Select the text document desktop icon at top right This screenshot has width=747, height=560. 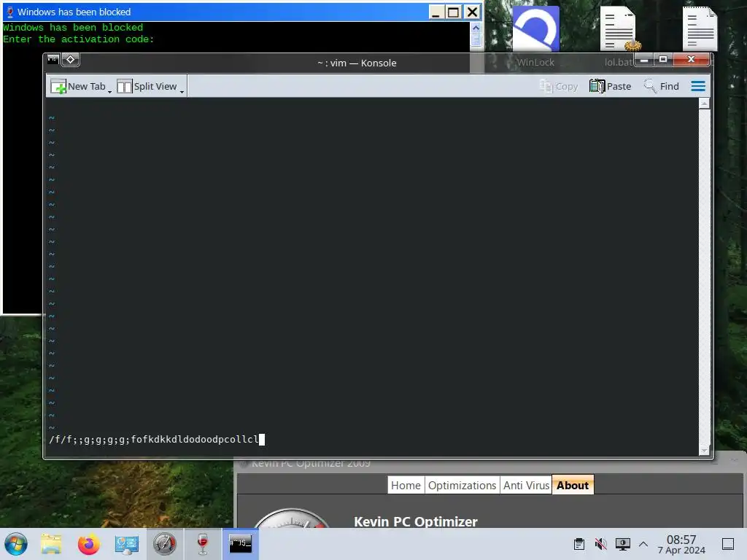coord(700,29)
